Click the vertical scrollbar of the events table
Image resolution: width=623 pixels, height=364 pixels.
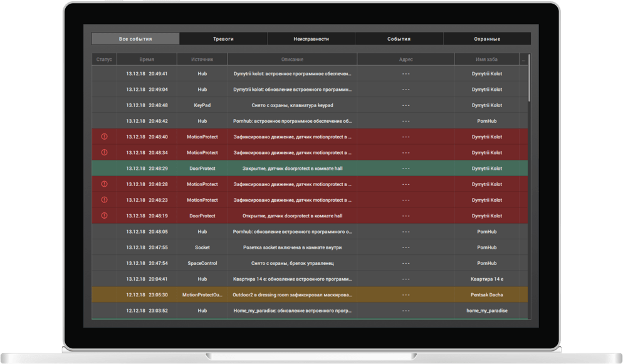tap(530, 78)
